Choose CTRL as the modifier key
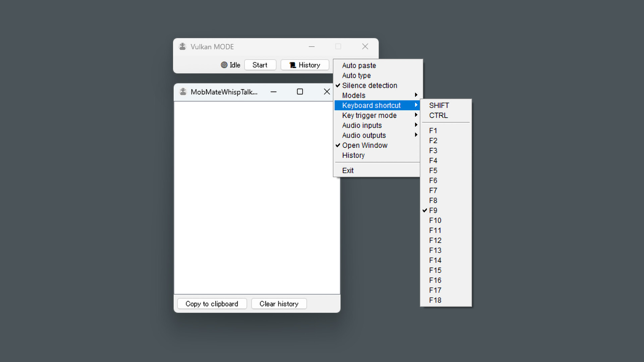 [438, 115]
